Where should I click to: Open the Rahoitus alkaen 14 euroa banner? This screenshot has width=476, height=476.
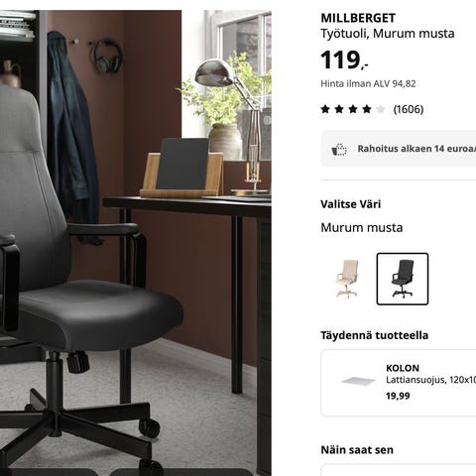tap(399, 149)
